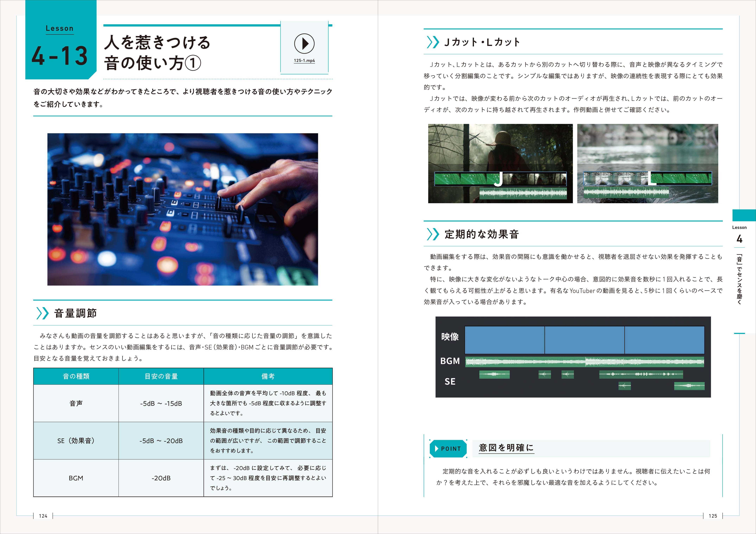Click the -5dB ~ -20dB cell
The image size is (756, 534).
tap(161, 441)
